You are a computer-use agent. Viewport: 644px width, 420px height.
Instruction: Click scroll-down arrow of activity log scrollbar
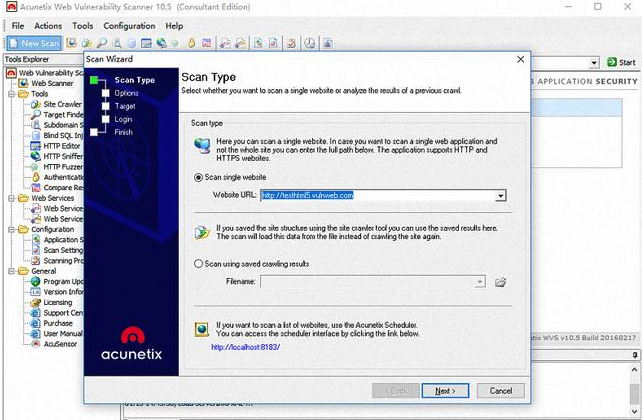[x=635, y=412]
